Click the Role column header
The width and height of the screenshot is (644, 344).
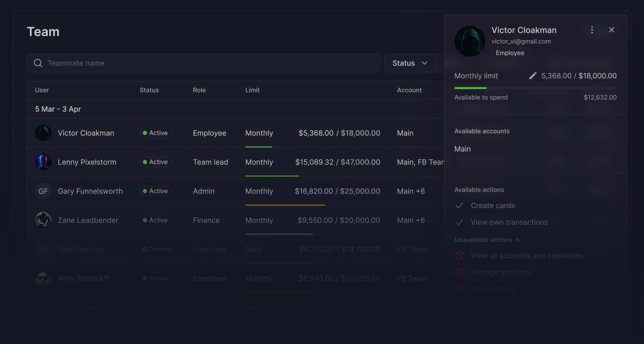pyautogui.click(x=199, y=90)
